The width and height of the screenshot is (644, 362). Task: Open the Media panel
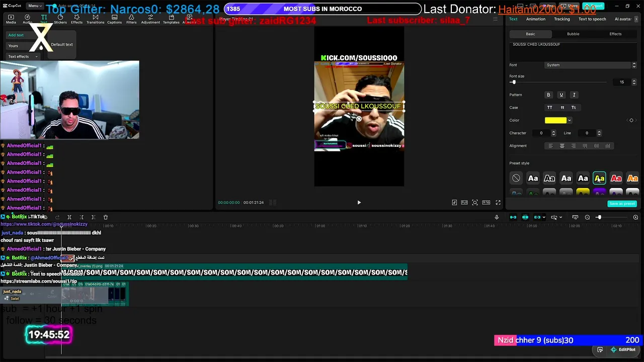[x=11, y=19]
